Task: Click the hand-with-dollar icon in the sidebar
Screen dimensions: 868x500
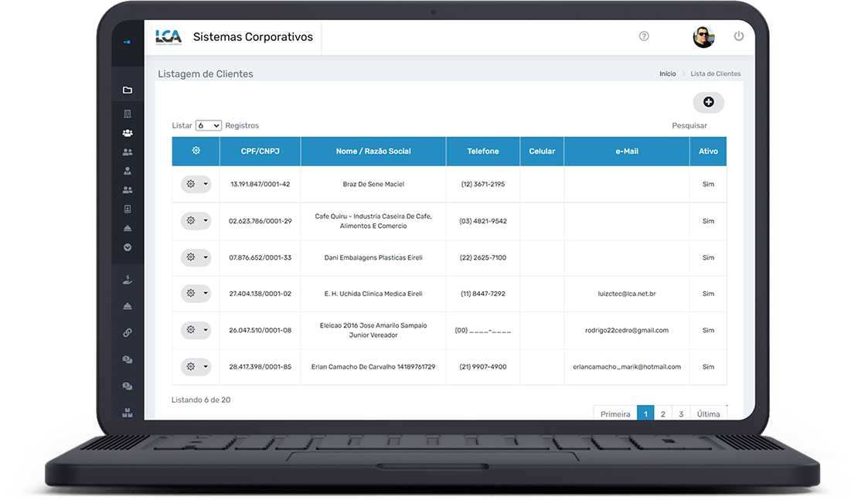Action: tap(128, 280)
